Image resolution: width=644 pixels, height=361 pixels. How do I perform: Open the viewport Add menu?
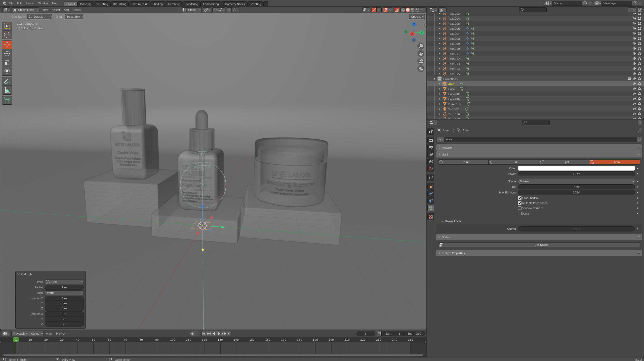tap(66, 10)
